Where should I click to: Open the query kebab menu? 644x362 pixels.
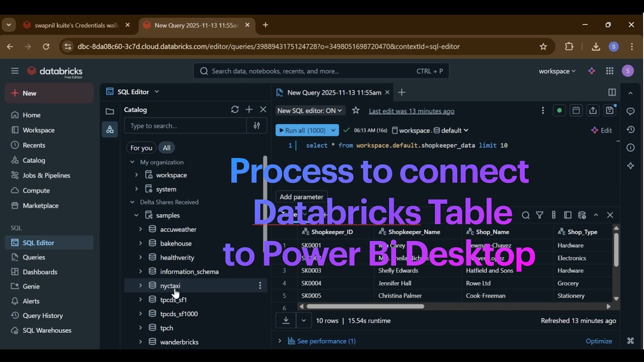click(542, 111)
